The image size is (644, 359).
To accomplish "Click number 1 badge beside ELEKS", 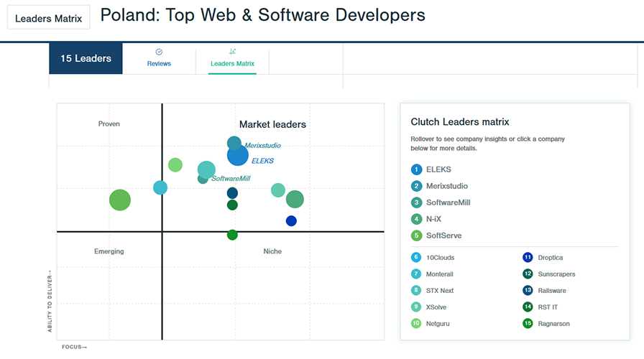I will [416, 169].
